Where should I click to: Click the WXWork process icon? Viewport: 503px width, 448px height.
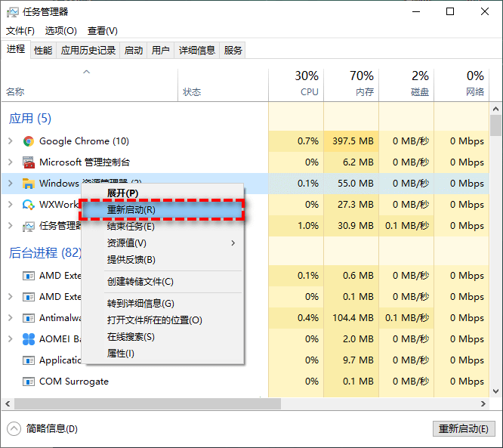29,205
